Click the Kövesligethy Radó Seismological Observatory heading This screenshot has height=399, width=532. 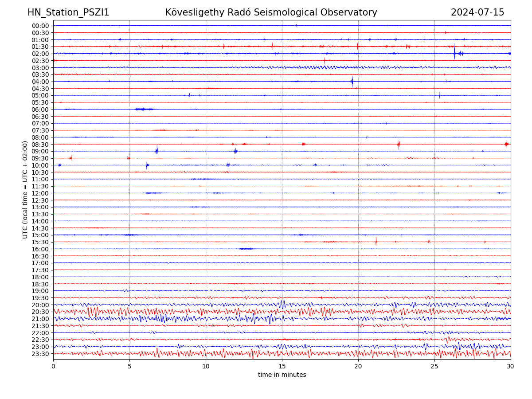[271, 13]
